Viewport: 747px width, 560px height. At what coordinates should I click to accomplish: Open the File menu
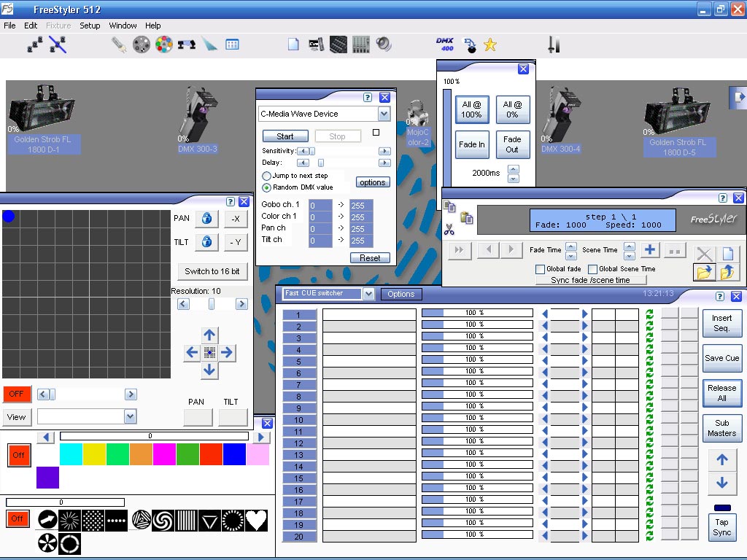coord(9,26)
